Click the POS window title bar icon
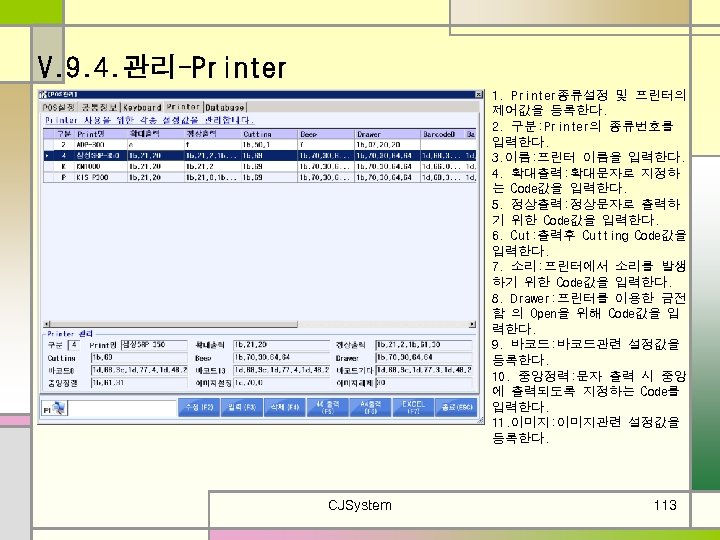 (x=42, y=94)
